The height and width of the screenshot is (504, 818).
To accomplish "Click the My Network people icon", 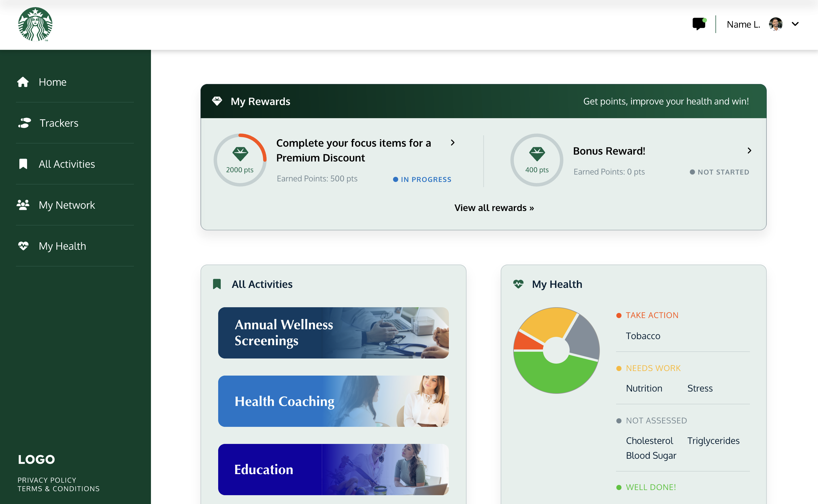I will (x=23, y=205).
